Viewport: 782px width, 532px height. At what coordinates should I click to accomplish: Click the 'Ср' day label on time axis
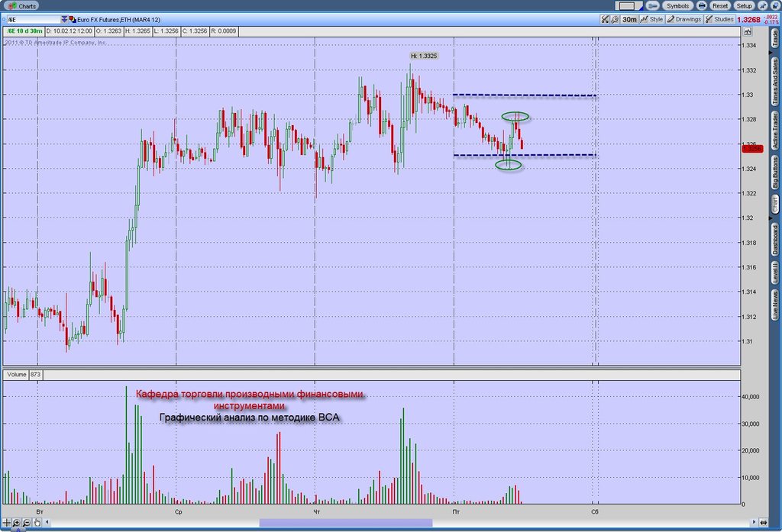[179, 511]
